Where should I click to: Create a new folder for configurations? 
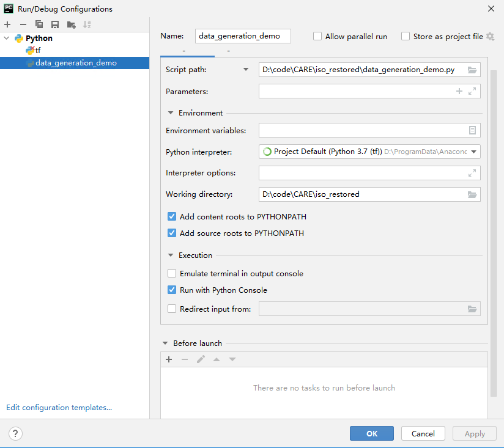click(71, 24)
